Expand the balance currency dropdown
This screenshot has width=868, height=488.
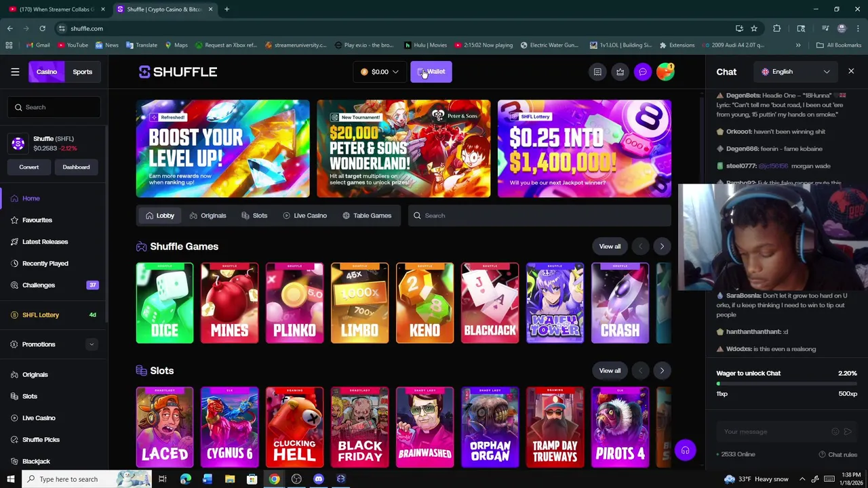380,72
